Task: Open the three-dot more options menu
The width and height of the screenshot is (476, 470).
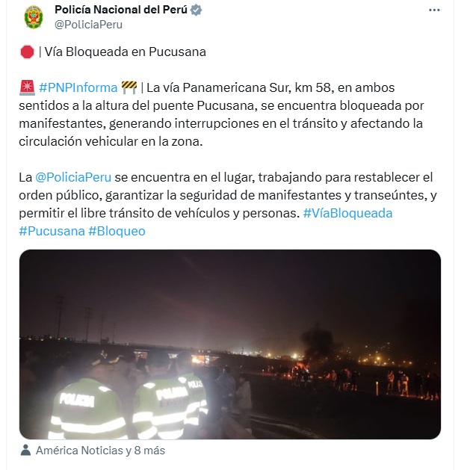Action: coord(434,10)
